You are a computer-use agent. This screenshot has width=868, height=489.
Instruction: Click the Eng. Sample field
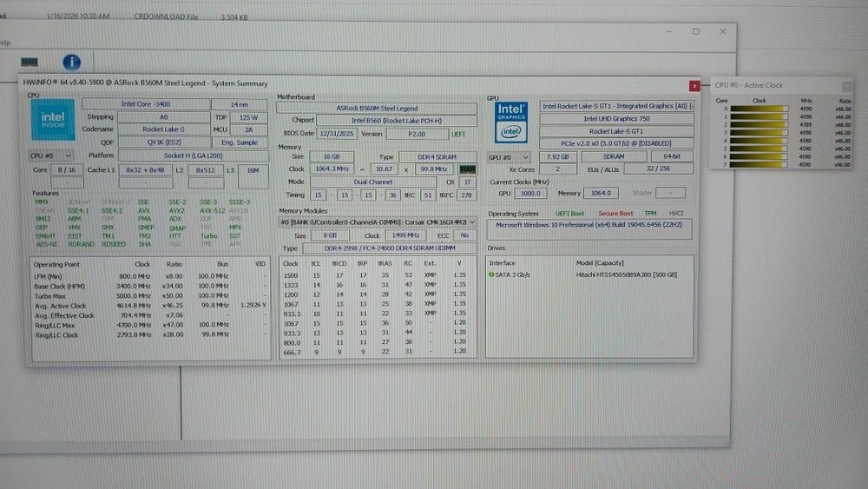click(x=240, y=142)
